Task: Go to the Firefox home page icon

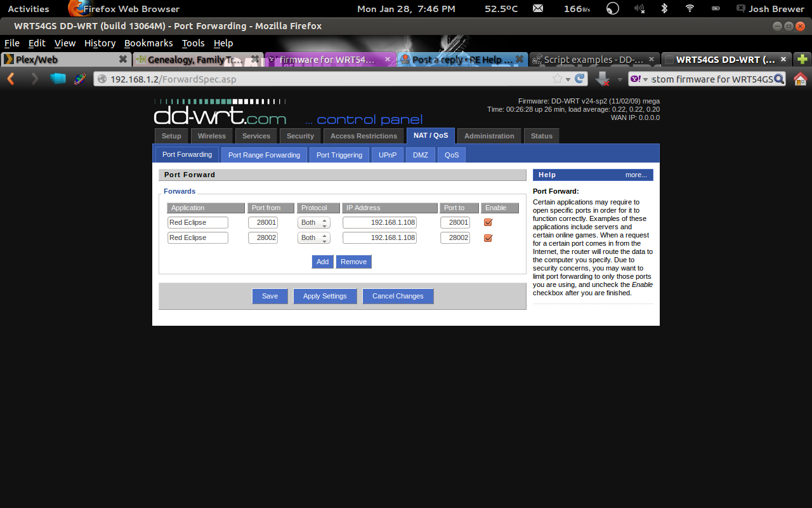Action: tap(801, 79)
